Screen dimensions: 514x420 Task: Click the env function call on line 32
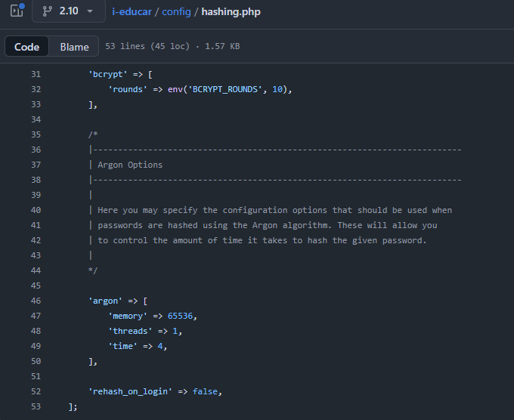(175, 89)
